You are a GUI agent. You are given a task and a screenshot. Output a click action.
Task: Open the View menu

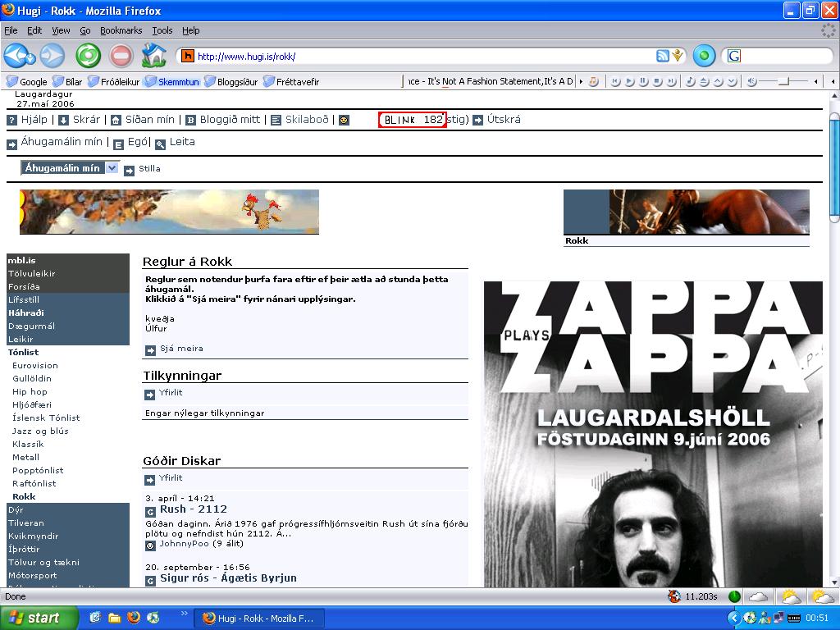tap(61, 30)
